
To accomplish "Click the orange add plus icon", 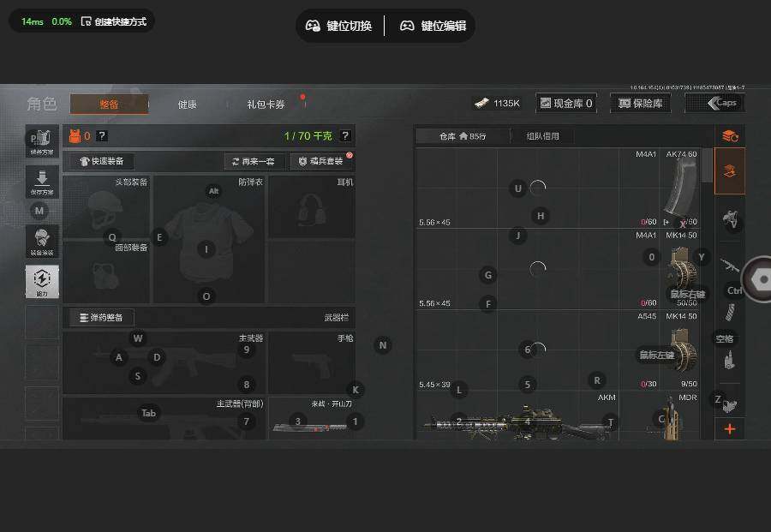I will click(x=730, y=428).
